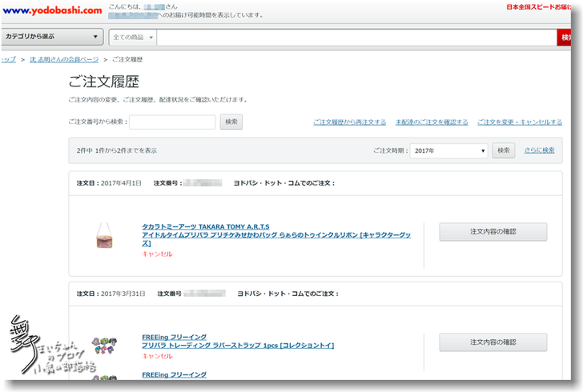Open ご注文履歴から再注文する link
The height and width of the screenshot is (392, 583).
tap(349, 122)
